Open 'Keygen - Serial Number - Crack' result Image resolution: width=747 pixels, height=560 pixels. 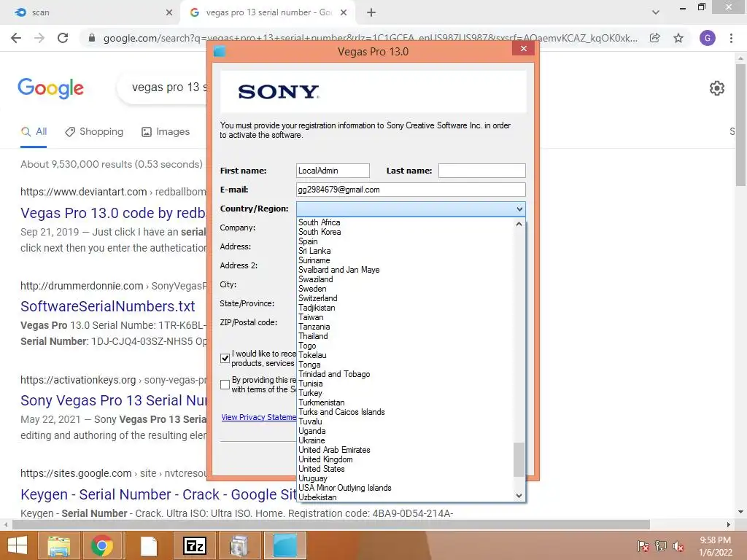[158, 494]
